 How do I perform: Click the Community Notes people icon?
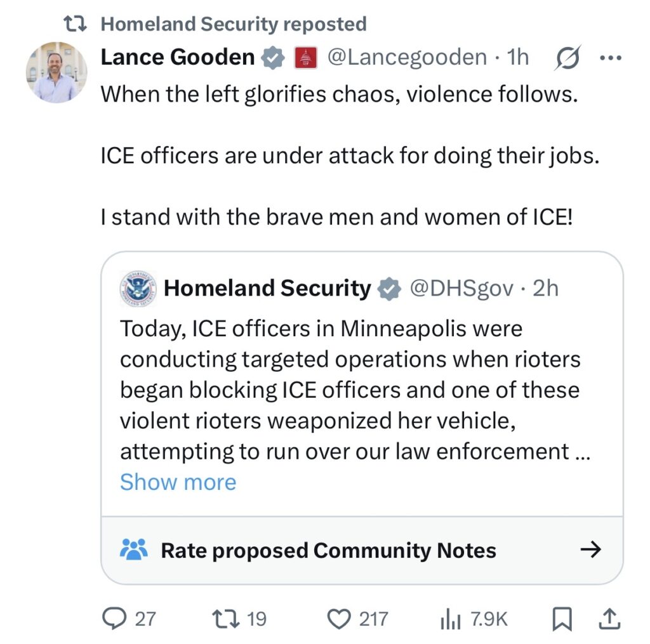[x=134, y=549]
